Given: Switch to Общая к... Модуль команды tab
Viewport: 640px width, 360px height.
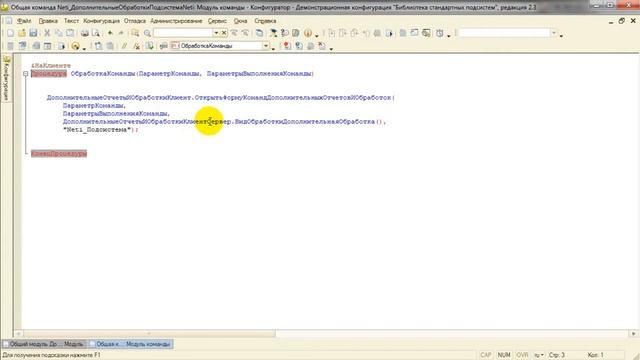Looking at the screenshot, I should 131,344.
